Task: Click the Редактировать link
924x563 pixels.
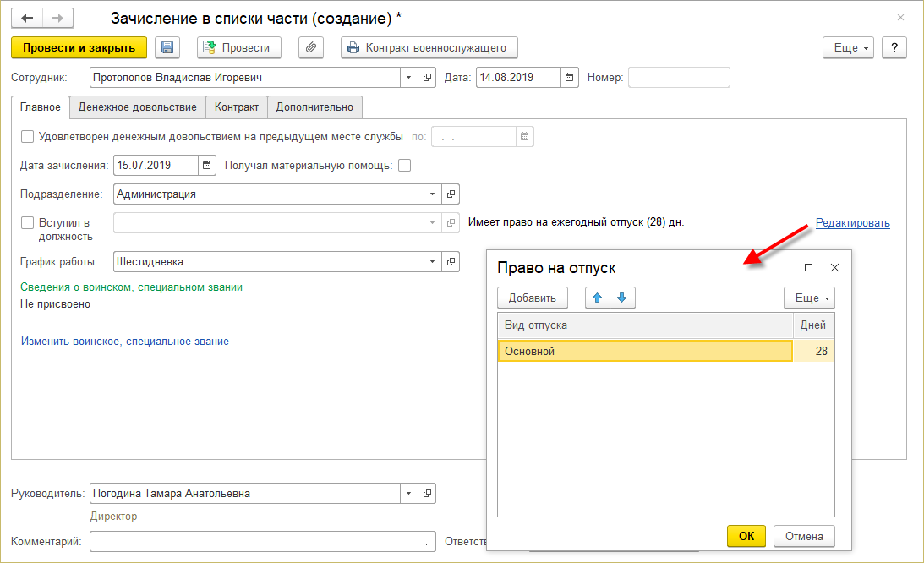Action: click(x=852, y=223)
